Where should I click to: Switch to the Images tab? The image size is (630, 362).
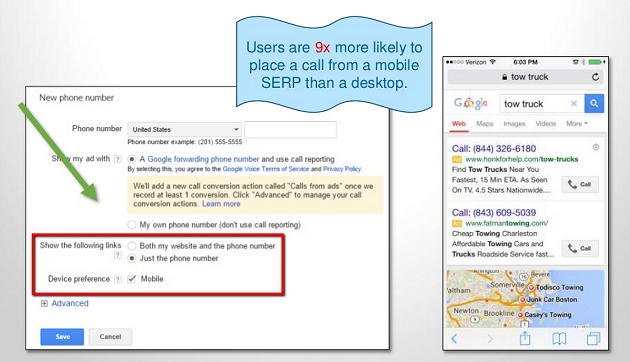coord(514,124)
